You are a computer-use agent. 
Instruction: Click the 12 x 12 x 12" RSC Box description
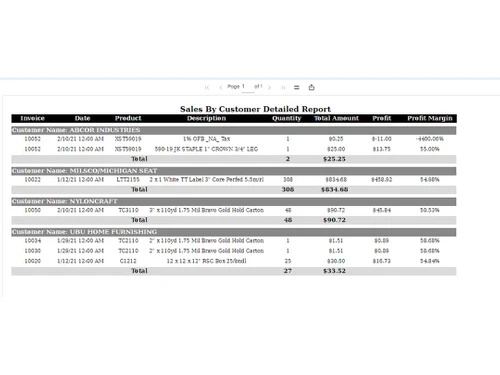point(206,261)
